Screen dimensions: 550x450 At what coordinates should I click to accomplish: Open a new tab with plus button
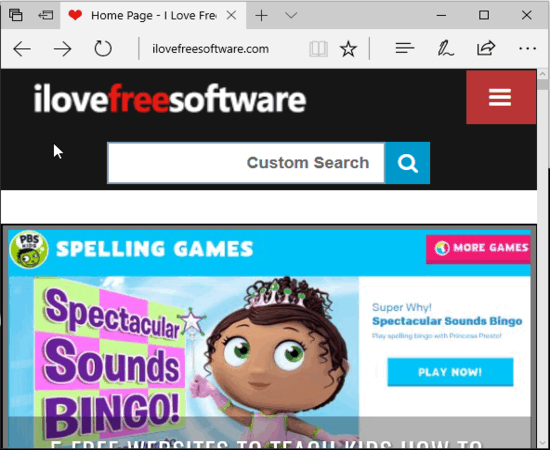[x=261, y=15]
